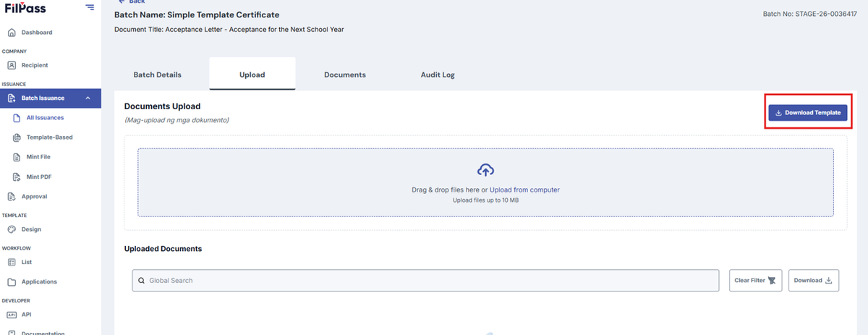
Task: Click the Batch Name: Simple Template Certificate heading
Action: click(x=197, y=14)
